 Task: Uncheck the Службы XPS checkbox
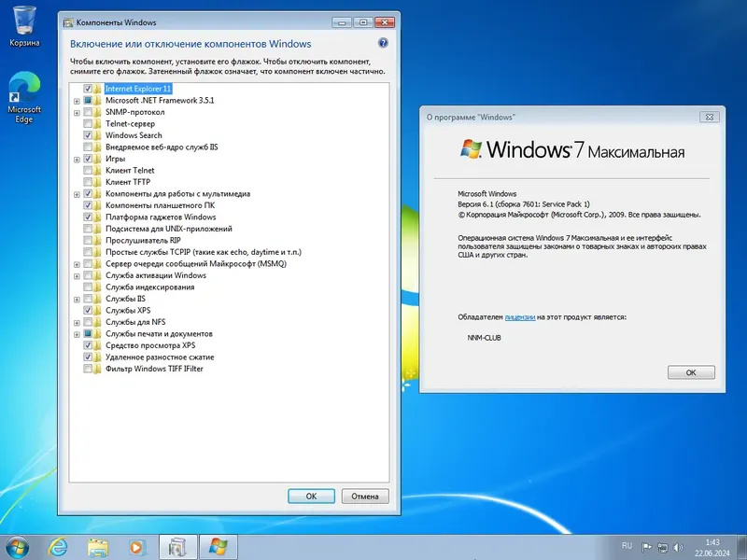coord(89,310)
